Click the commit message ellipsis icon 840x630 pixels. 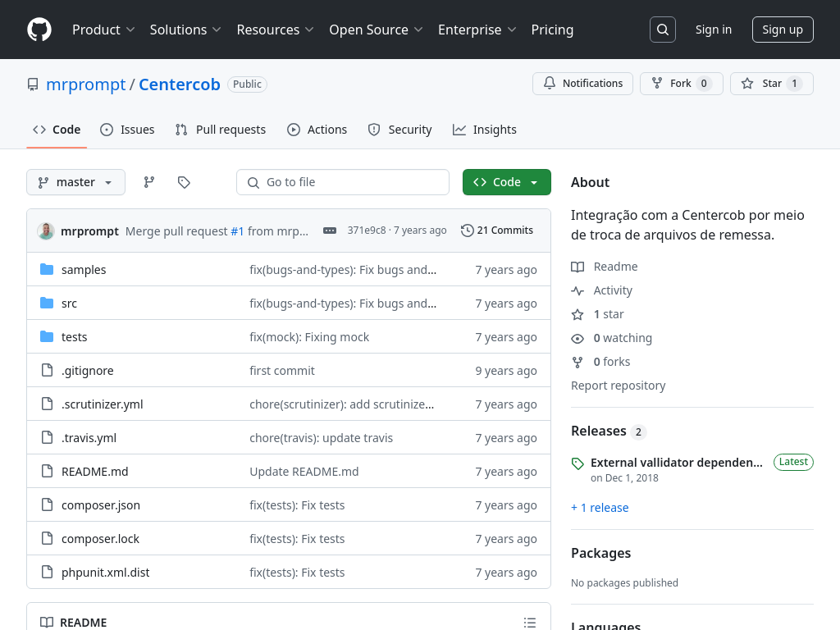pos(330,231)
